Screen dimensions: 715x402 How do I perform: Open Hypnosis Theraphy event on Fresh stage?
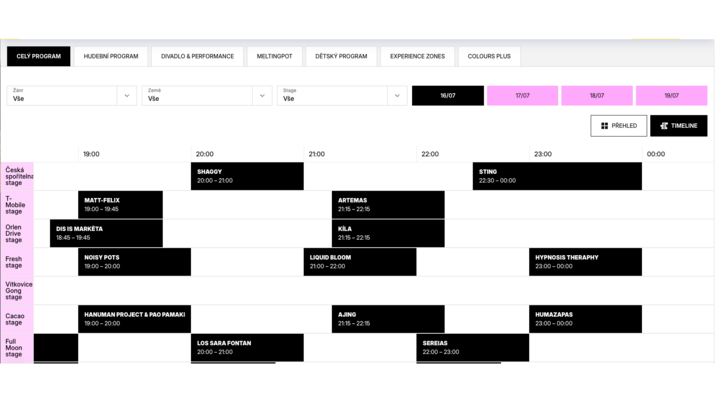tap(585, 262)
